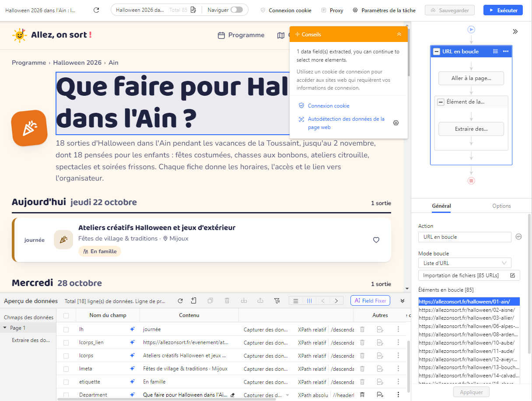Screen dimensions: 532x401
Task: Switch to the Général tab
Action: click(441, 206)
